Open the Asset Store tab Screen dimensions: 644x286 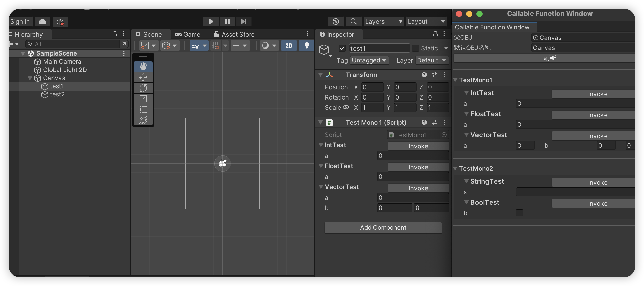point(234,35)
